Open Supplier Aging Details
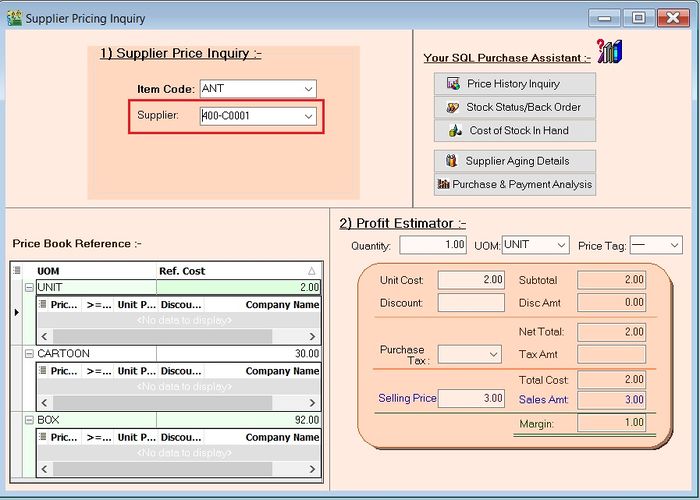700x500 pixels. click(x=515, y=161)
